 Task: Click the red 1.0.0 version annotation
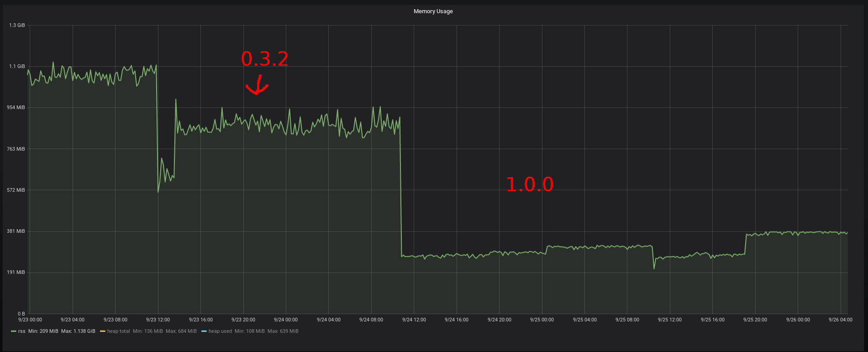click(530, 184)
